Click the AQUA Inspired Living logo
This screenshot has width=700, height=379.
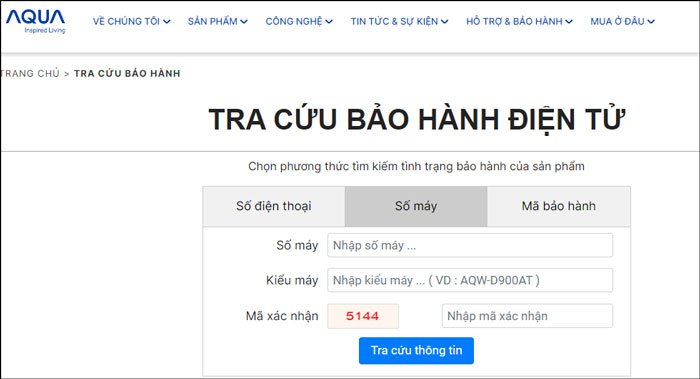(x=36, y=22)
